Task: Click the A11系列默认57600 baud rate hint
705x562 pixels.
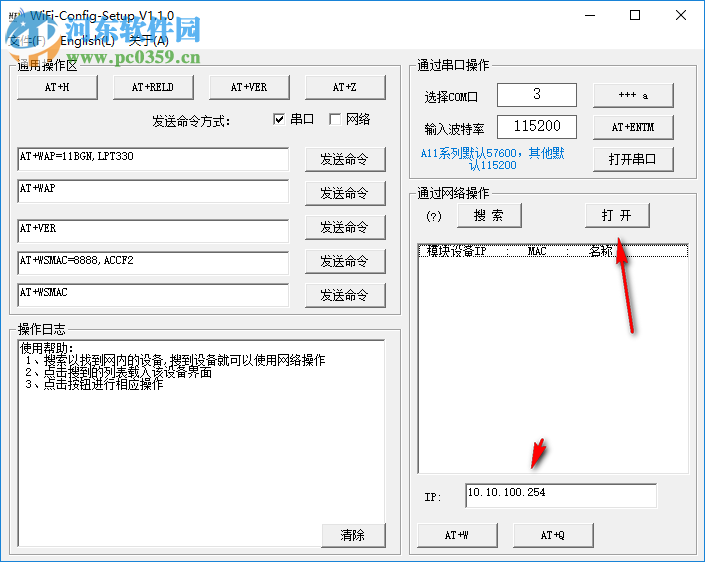Action: 492,159
